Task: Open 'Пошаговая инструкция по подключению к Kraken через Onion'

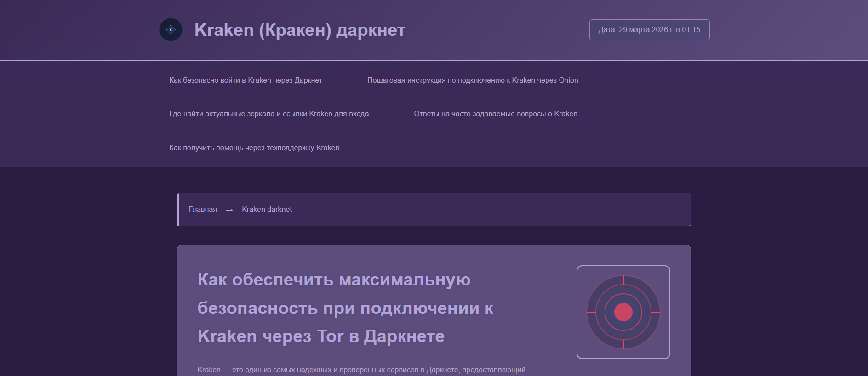Action: [473, 80]
